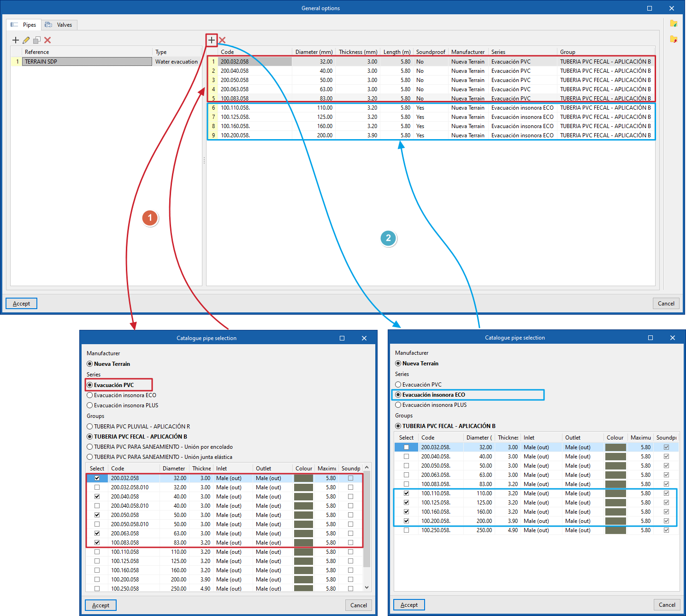Untick Select for 100.125.058. in right catalogue dialog
Image resolution: width=686 pixels, height=616 pixels.
(406, 503)
